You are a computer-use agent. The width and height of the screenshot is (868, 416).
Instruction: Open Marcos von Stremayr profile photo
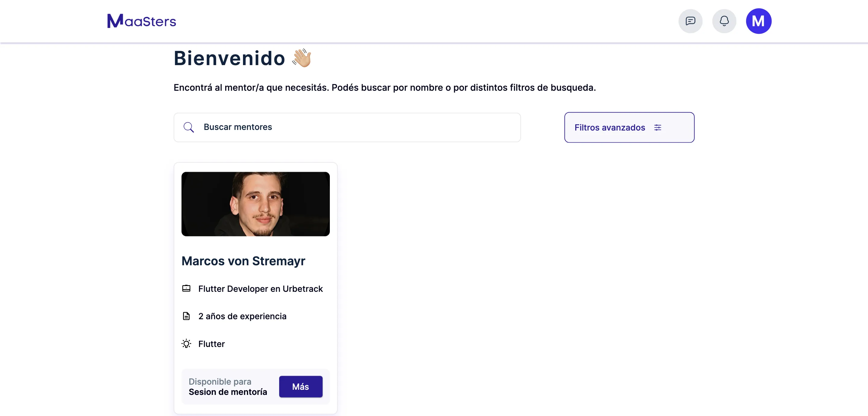(x=255, y=204)
